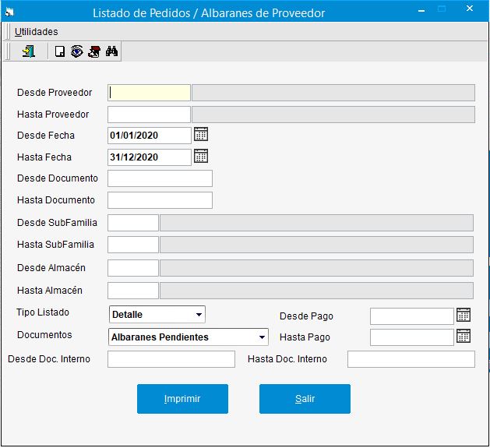Screen dimensions: 490x448
Task: Expand the Tipo Listado dropdown
Action: 199,315
